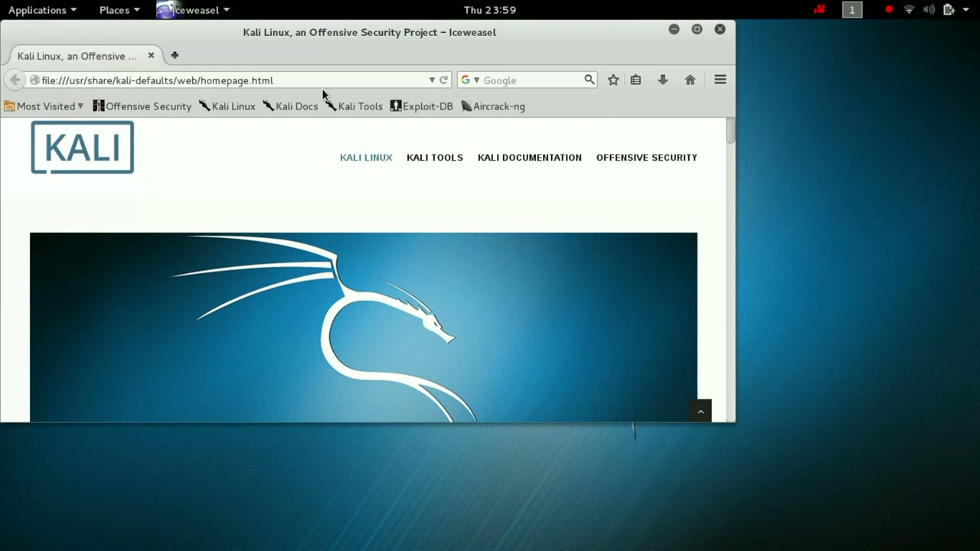Click the red screen recorder tray icon
The height and width of the screenshot is (551, 980).
click(820, 10)
